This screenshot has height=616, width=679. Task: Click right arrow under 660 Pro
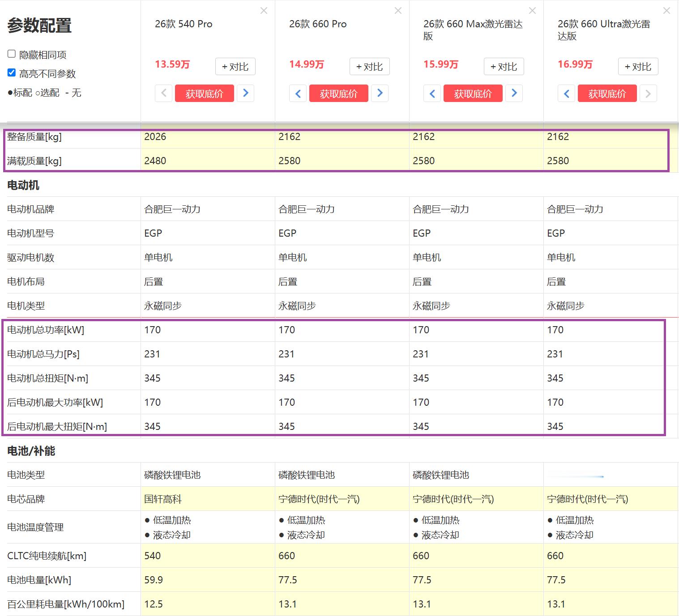pyautogui.click(x=380, y=93)
